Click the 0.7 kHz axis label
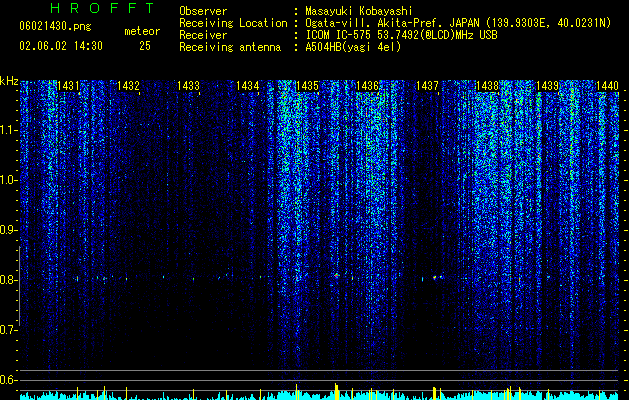Image resolution: width=629 pixels, height=400 pixels. point(8,330)
